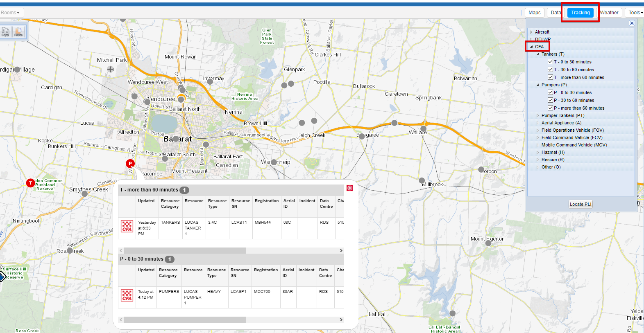Click the grey marker at Bungaree
The height and width of the screenshot is (333, 644).
pos(362,136)
